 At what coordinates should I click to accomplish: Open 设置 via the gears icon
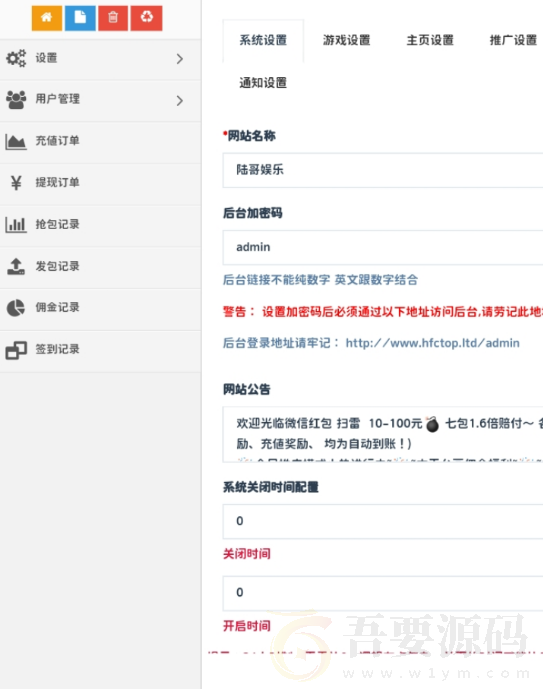click(16, 58)
